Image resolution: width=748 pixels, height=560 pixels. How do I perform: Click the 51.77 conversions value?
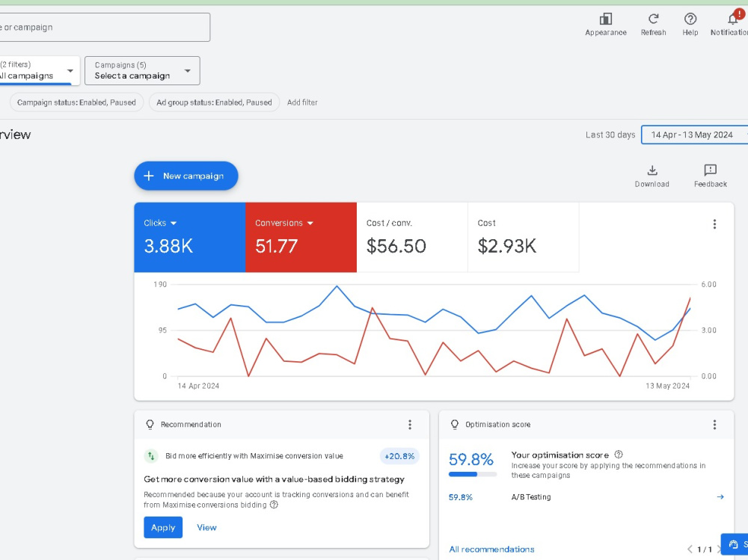[x=276, y=246]
